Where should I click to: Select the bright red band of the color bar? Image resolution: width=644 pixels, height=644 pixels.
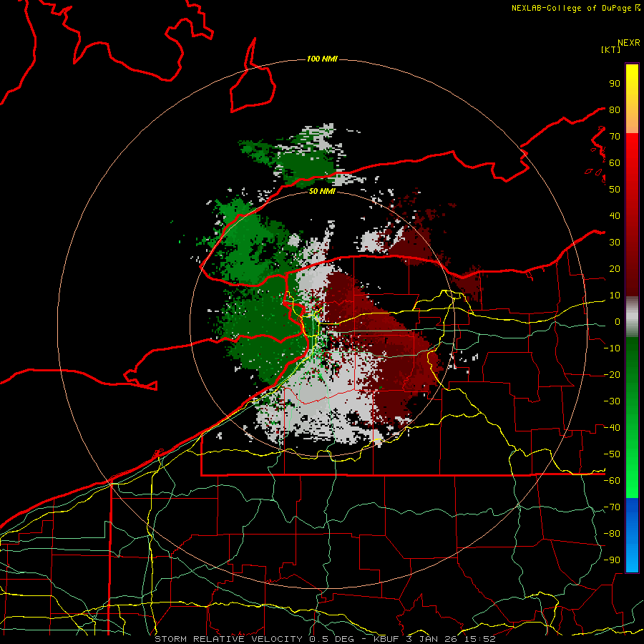[x=632, y=174]
